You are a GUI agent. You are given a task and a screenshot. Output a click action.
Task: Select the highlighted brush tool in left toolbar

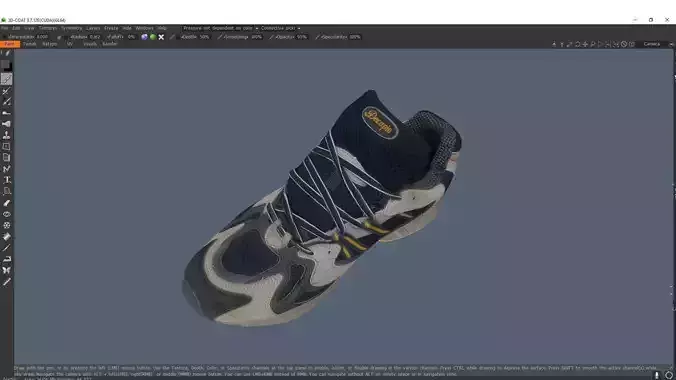[6, 79]
